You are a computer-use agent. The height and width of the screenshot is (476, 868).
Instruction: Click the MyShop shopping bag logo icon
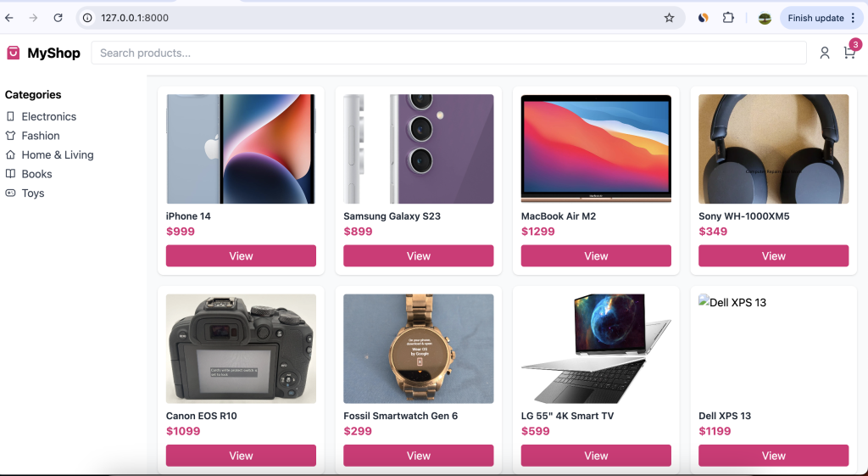pyautogui.click(x=13, y=53)
